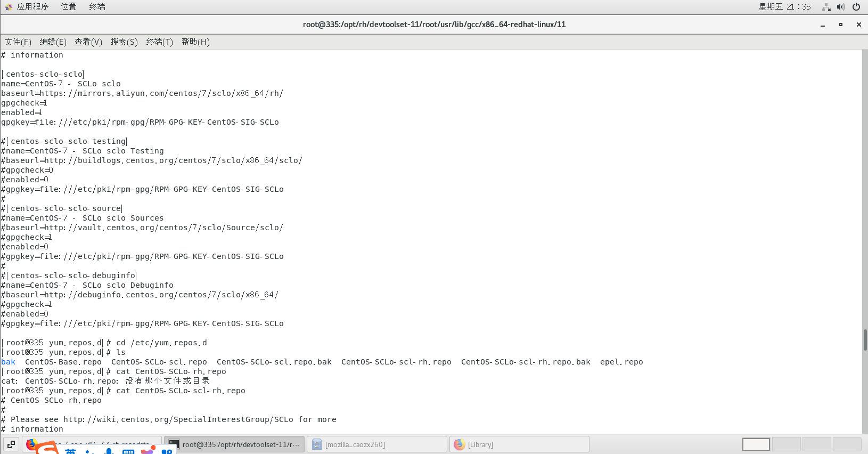The width and height of the screenshot is (868, 454).
Task: Click the 'cat CentOS-SCLo-rh.repo' command line
Action: (114, 371)
